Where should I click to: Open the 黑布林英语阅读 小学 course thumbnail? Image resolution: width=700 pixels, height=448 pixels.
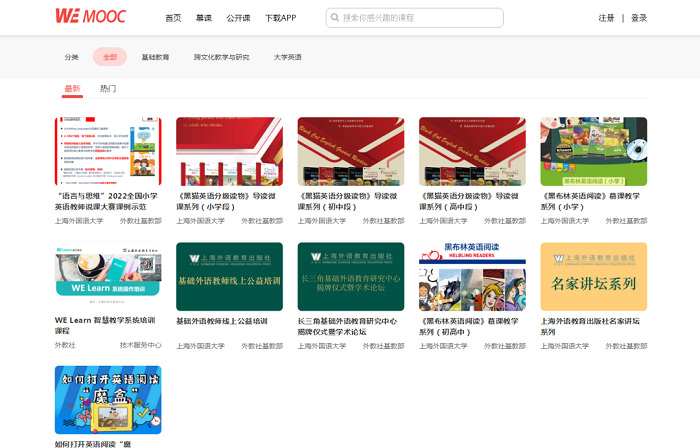tap(594, 151)
